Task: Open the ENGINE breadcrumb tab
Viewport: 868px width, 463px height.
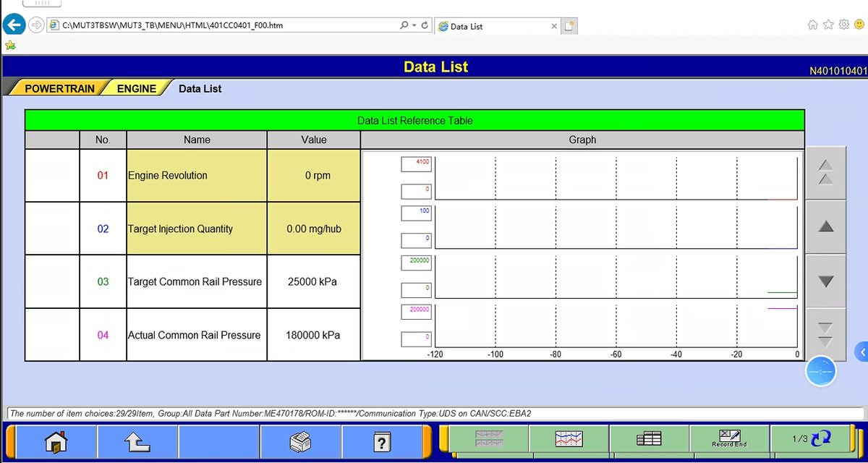Action: [137, 88]
